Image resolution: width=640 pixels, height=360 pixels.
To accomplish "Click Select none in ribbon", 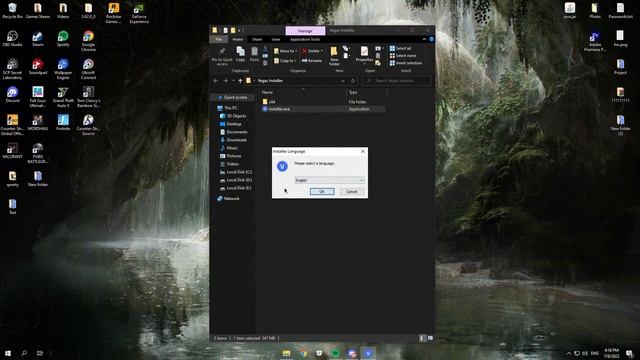I will coord(403,56).
